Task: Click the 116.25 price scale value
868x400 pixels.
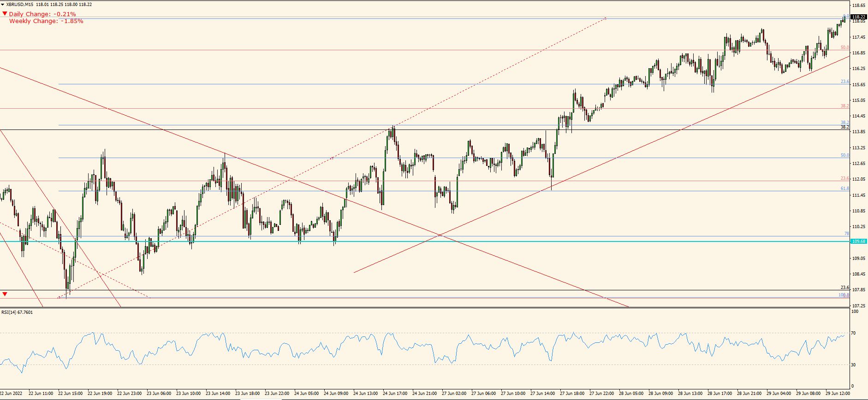Action: click(858, 69)
